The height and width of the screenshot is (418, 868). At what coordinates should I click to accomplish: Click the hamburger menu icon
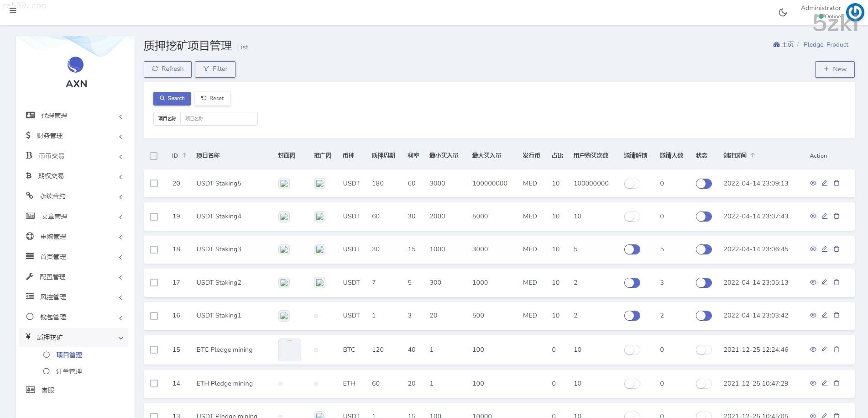[13, 11]
